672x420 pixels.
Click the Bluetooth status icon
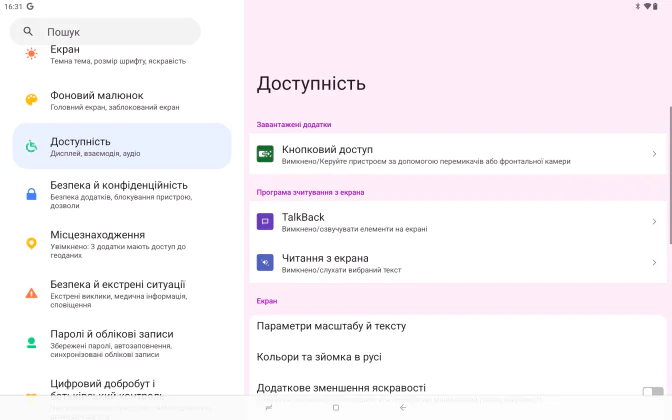click(637, 6)
